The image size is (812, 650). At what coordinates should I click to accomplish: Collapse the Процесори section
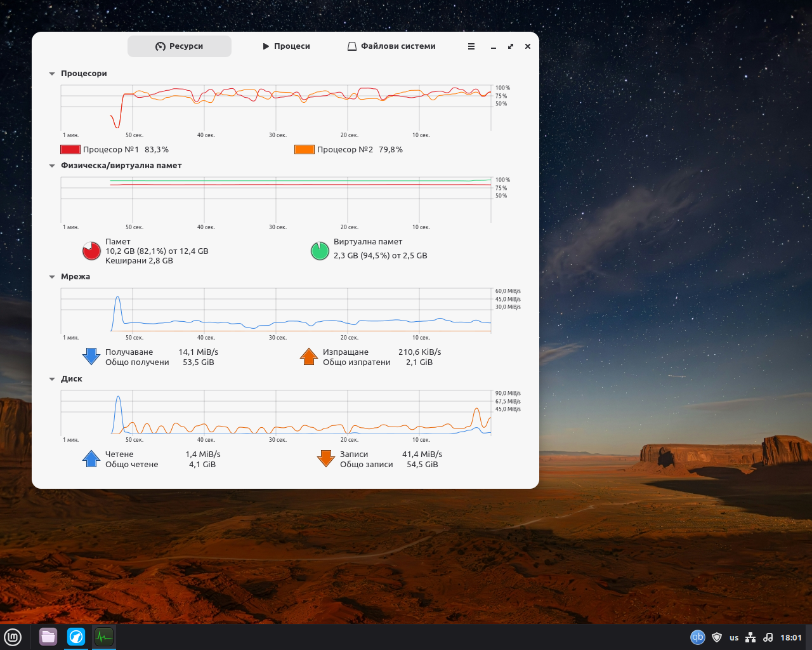click(x=52, y=74)
